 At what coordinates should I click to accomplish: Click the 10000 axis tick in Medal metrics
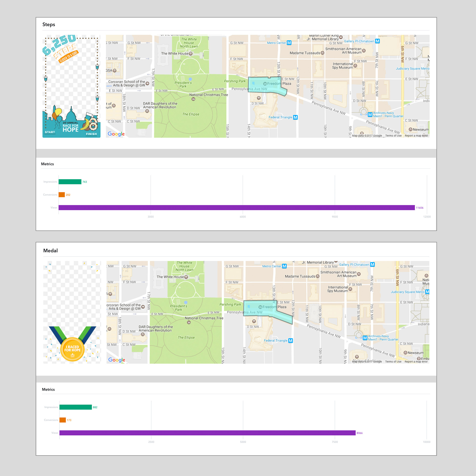pyautogui.click(x=427, y=442)
